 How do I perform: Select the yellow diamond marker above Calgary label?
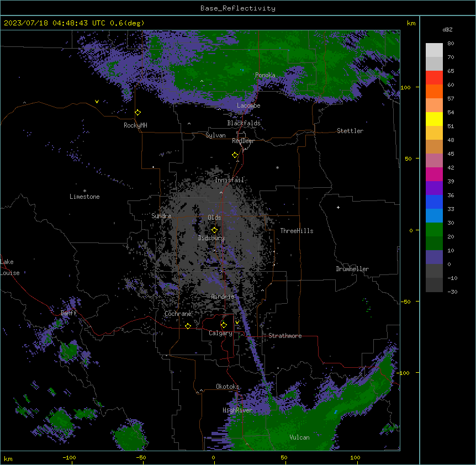(224, 325)
